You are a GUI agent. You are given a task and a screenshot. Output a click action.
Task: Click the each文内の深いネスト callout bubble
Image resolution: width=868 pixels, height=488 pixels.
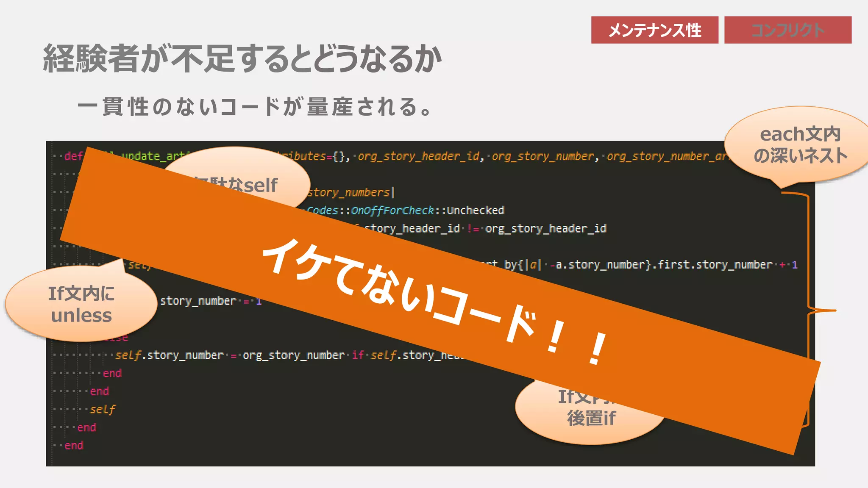coord(799,145)
